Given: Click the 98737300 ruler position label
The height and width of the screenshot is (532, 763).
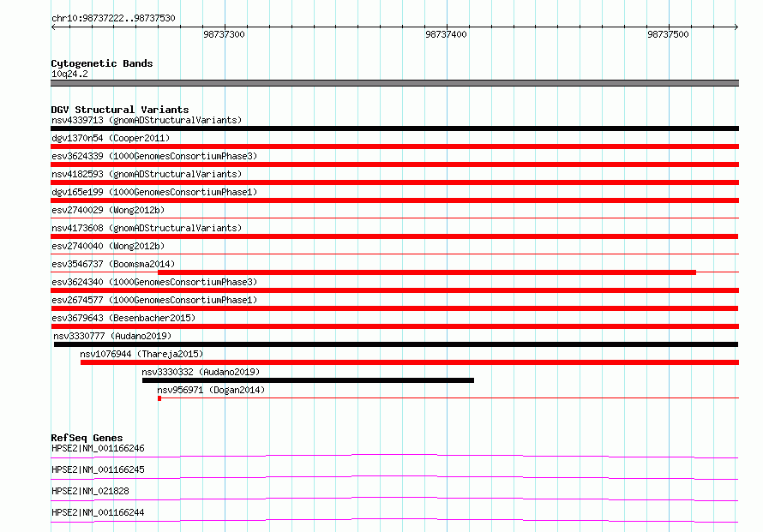Looking at the screenshot, I should coord(224,34).
